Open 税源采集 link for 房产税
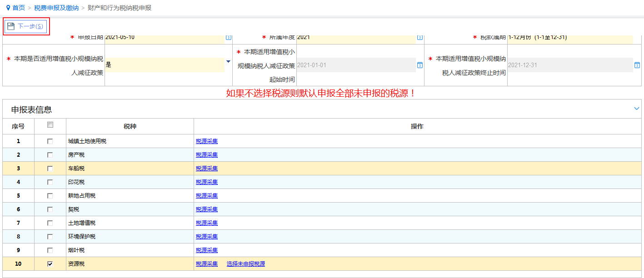This screenshot has width=644, height=278. pyautogui.click(x=207, y=155)
